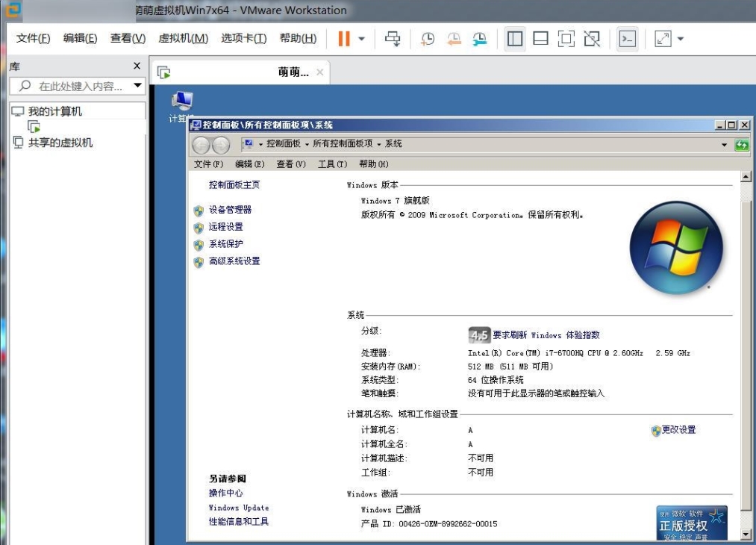The height and width of the screenshot is (545, 756).
Task: Toggle the thumbnail bar view icon
Action: (540, 39)
